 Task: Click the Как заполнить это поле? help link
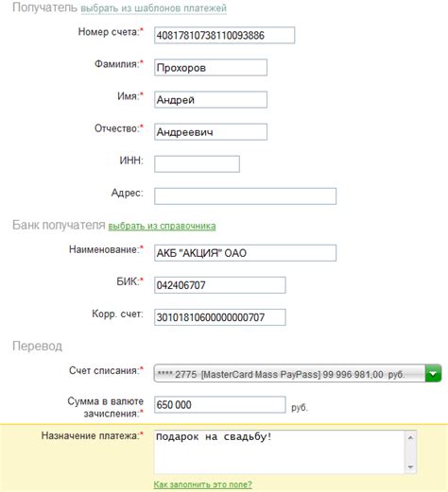point(202,484)
